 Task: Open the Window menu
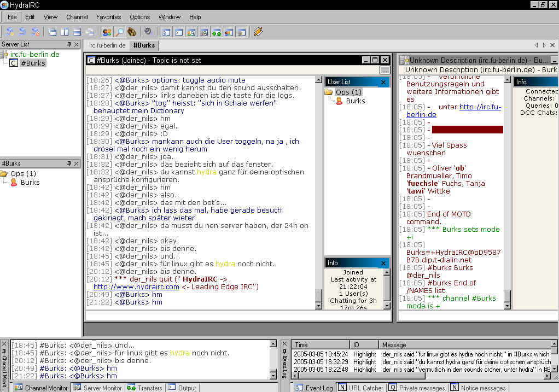[170, 17]
